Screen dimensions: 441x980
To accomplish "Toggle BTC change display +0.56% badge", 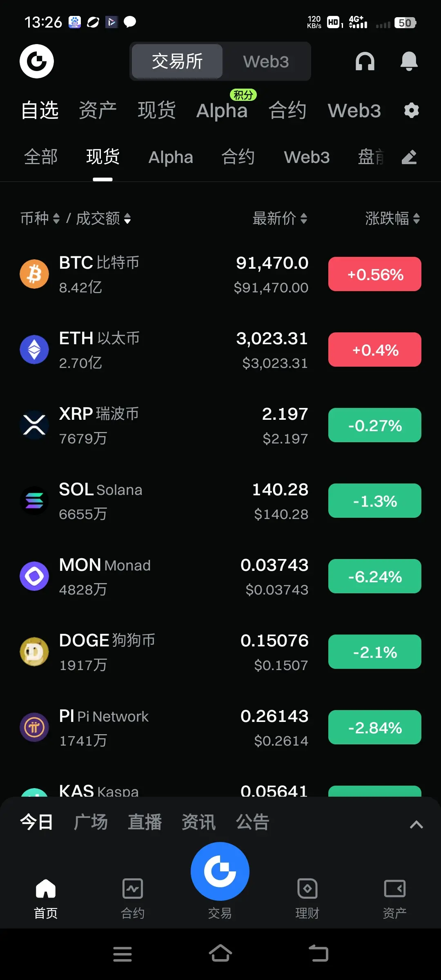I will click(375, 274).
